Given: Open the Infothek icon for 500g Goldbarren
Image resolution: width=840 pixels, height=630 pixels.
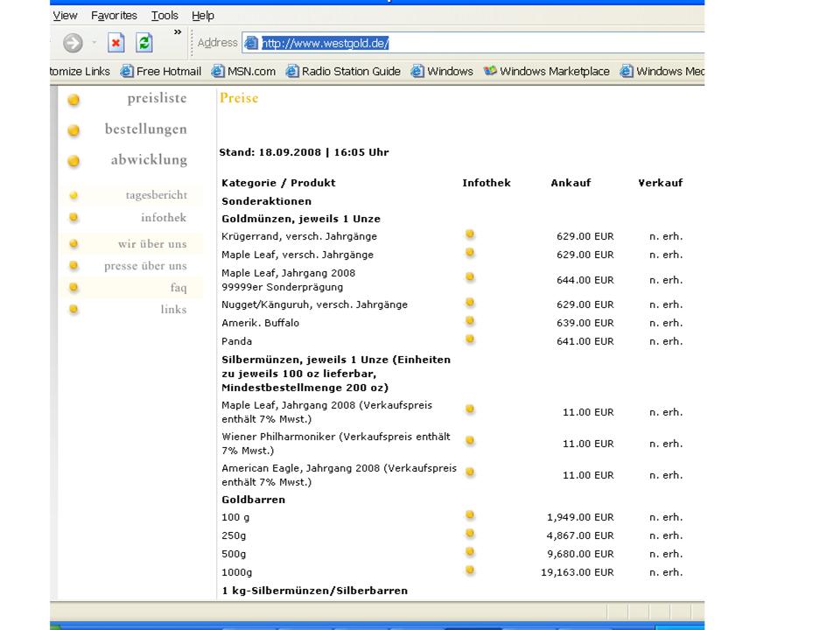Looking at the screenshot, I should point(470,552).
